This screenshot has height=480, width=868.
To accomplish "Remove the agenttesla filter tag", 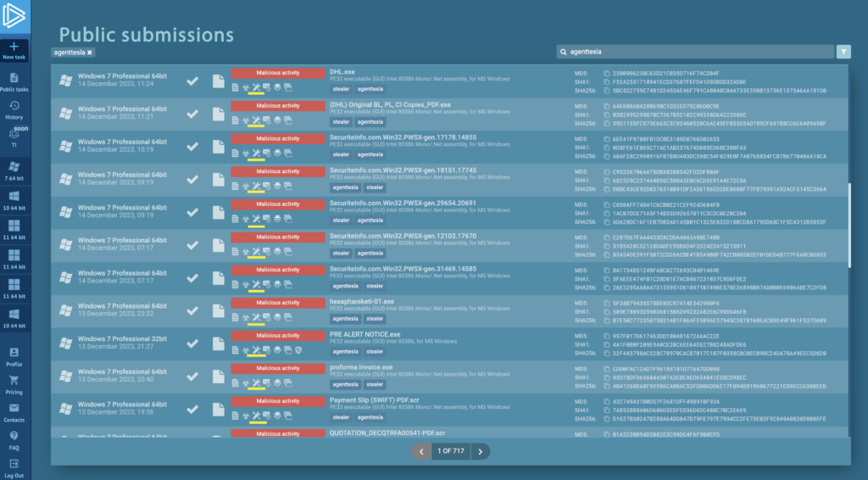I will pos(90,53).
